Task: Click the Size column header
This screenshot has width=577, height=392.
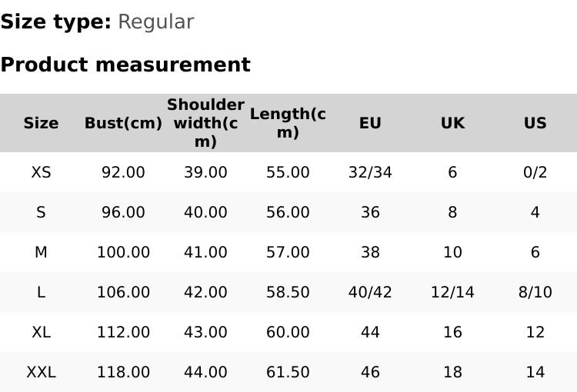Action: [x=41, y=123]
